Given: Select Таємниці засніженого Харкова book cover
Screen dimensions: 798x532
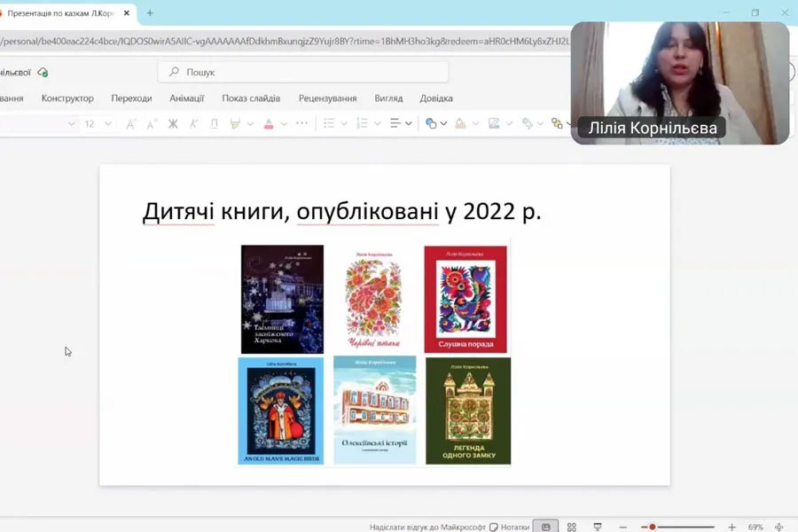Looking at the screenshot, I should coord(283,299).
